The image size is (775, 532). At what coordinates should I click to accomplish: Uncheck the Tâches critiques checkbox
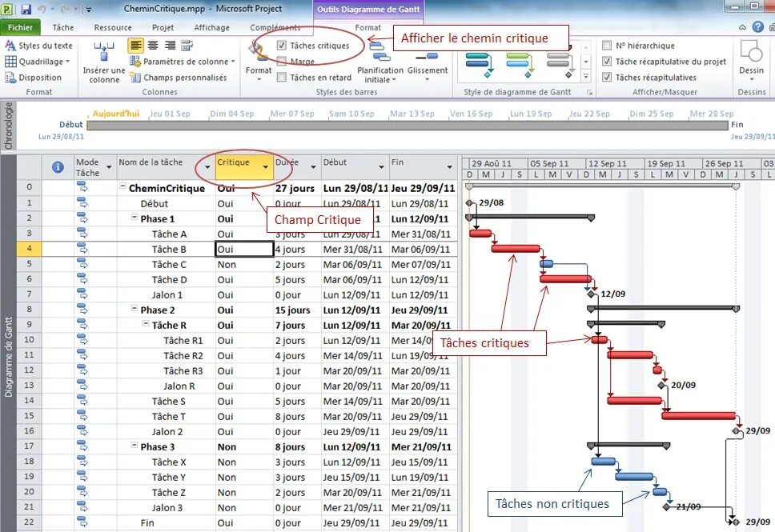click(282, 46)
